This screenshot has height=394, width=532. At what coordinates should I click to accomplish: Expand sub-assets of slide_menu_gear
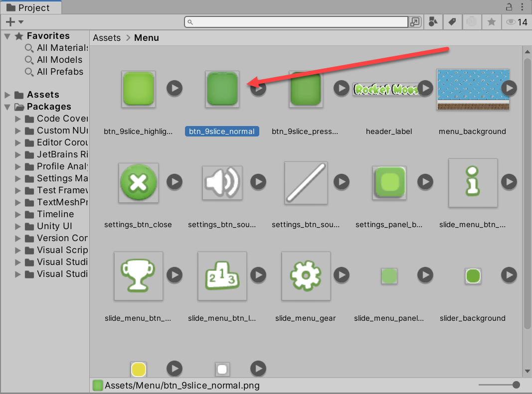pos(342,275)
